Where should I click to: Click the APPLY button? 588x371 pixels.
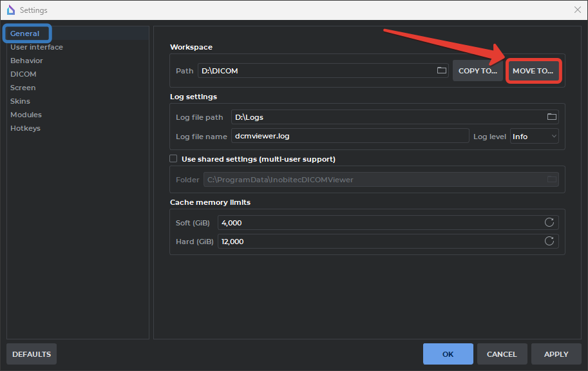tap(556, 354)
